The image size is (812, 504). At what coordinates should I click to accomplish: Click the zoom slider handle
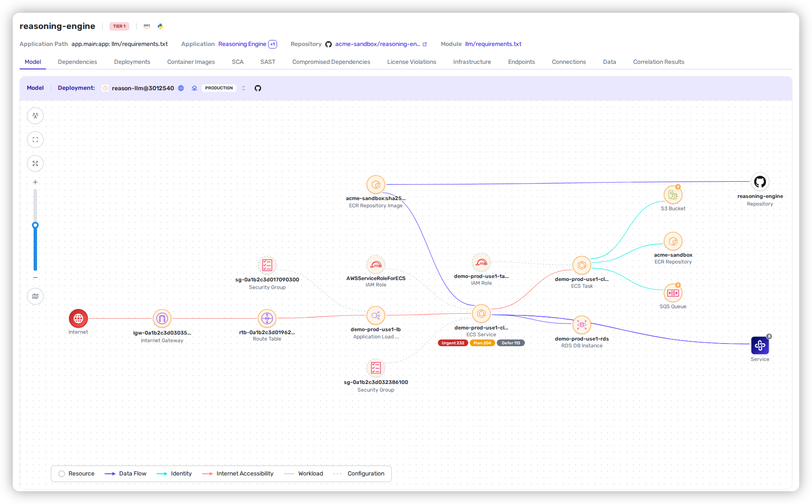[x=35, y=225]
